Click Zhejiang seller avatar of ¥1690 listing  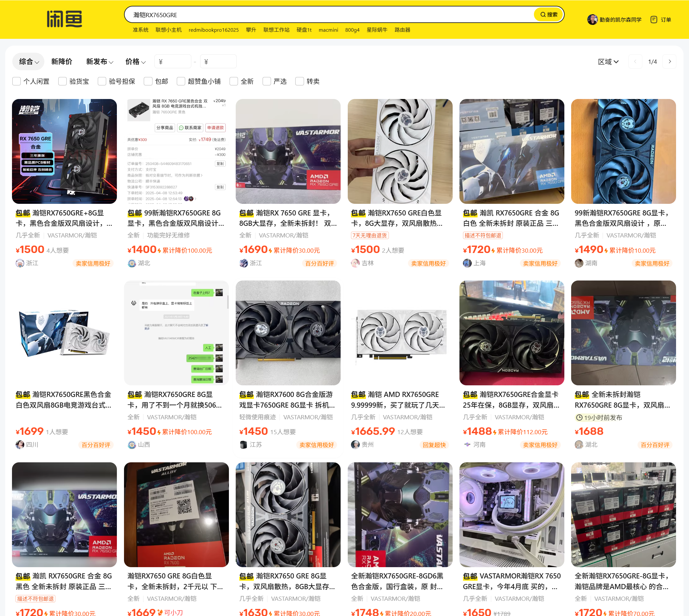243,263
